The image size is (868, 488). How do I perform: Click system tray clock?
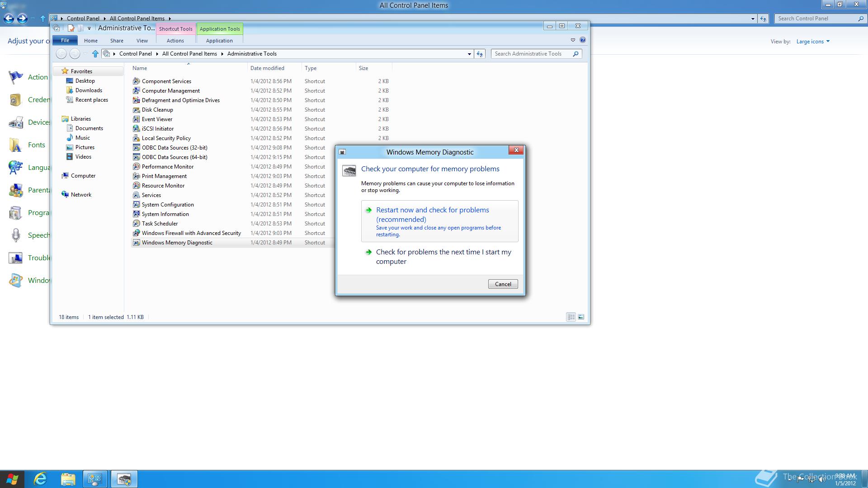(x=845, y=479)
